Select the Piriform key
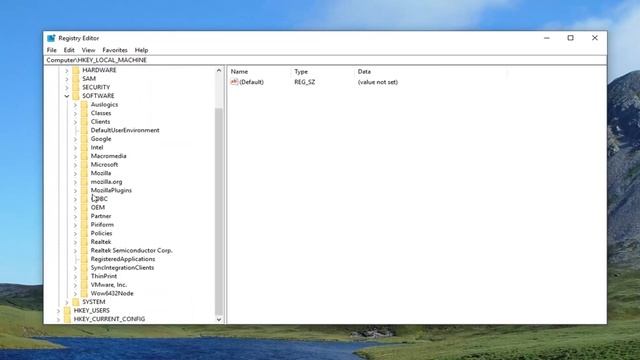The image size is (640, 360). click(x=102, y=225)
